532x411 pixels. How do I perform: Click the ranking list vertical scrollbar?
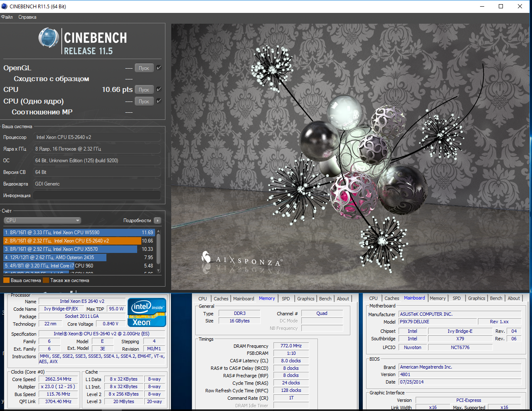point(158,251)
